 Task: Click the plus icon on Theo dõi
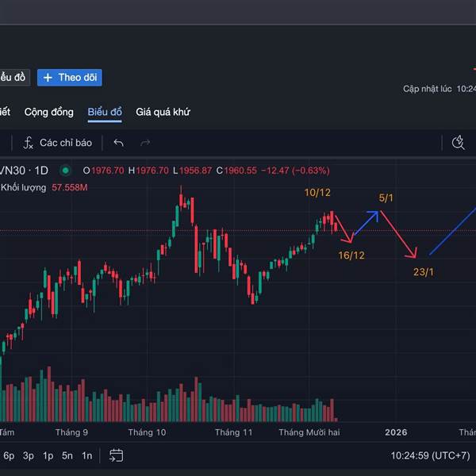pyautogui.click(x=48, y=78)
